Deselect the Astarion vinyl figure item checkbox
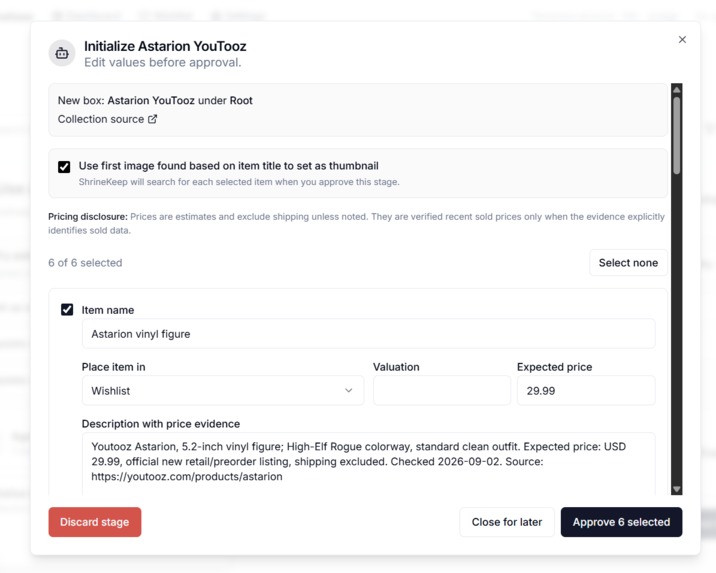 (x=67, y=310)
